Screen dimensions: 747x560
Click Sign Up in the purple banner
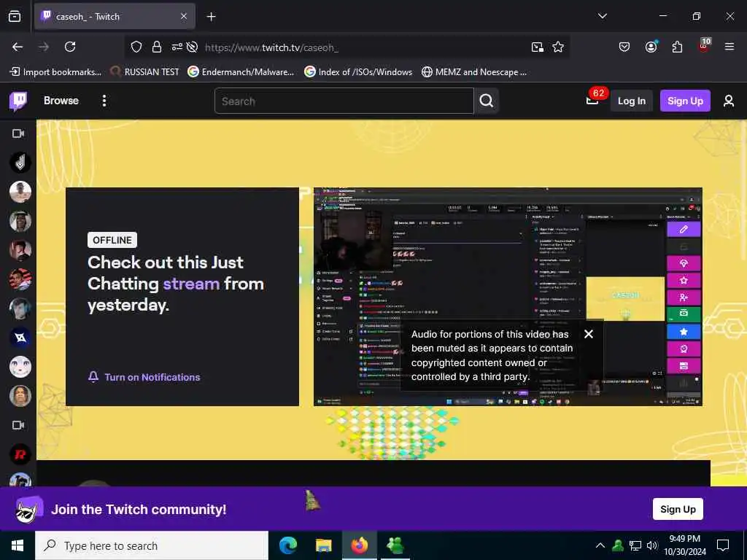678,509
